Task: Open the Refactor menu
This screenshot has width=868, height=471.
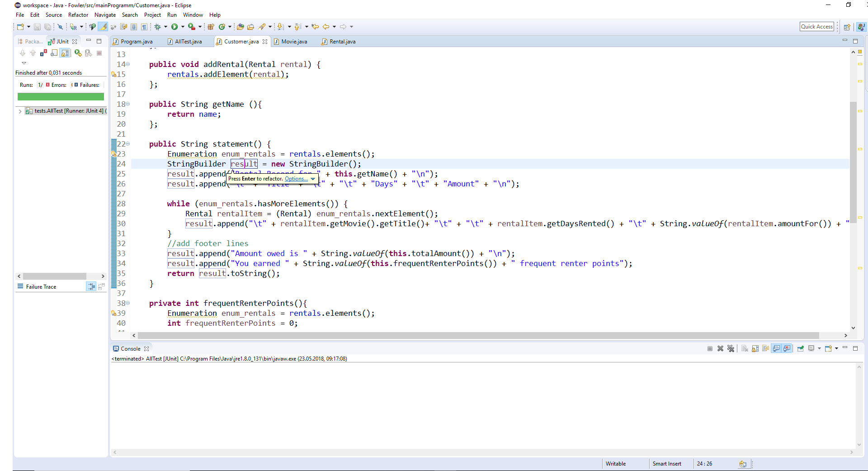Action: tap(78, 15)
